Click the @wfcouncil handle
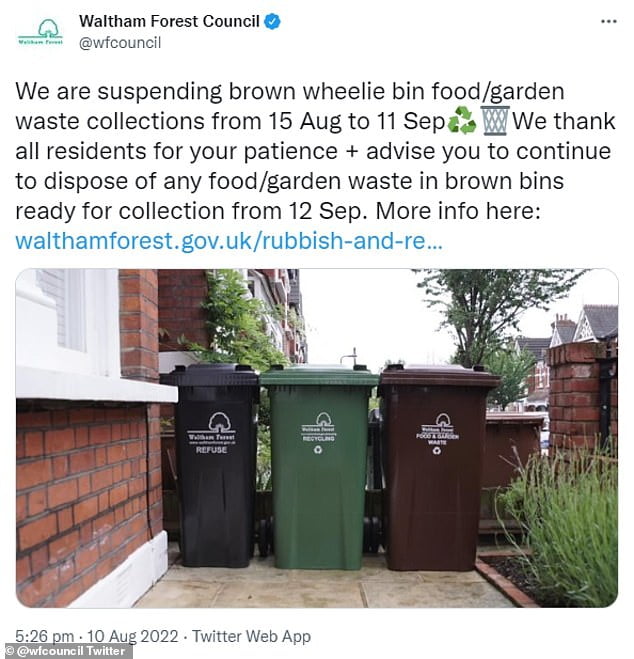This screenshot has height=659, width=634. pyautogui.click(x=120, y=43)
